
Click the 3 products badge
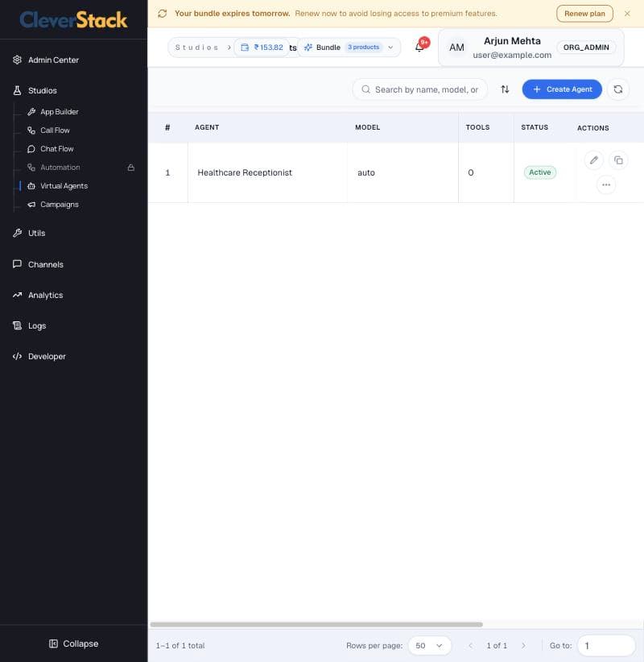click(x=363, y=48)
